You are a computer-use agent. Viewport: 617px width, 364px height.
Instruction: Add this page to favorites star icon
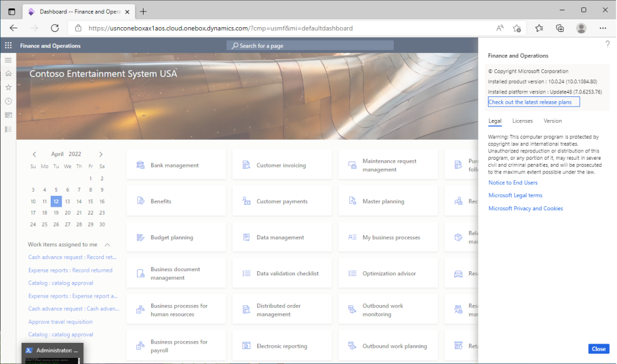pos(517,28)
